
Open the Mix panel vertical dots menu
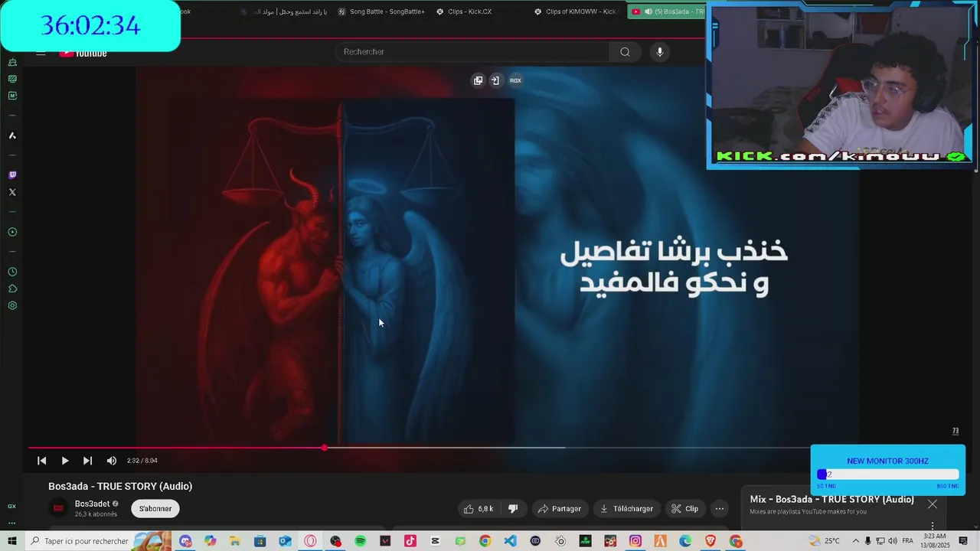[x=932, y=526]
